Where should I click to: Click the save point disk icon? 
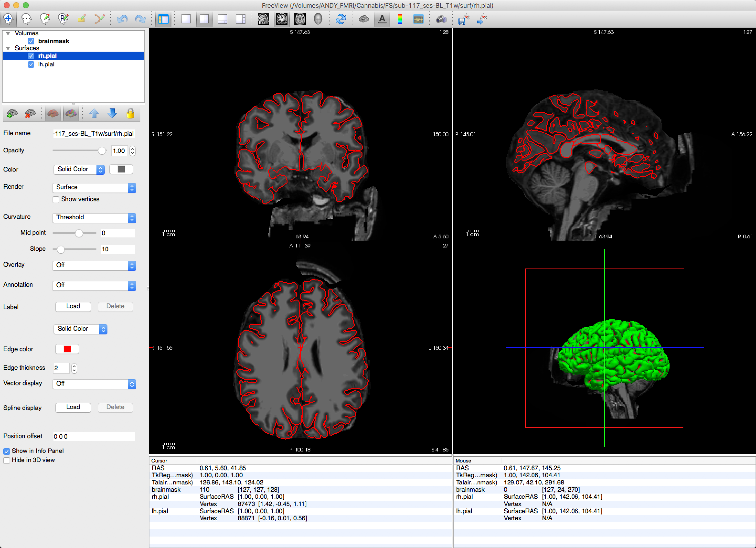pos(464,19)
